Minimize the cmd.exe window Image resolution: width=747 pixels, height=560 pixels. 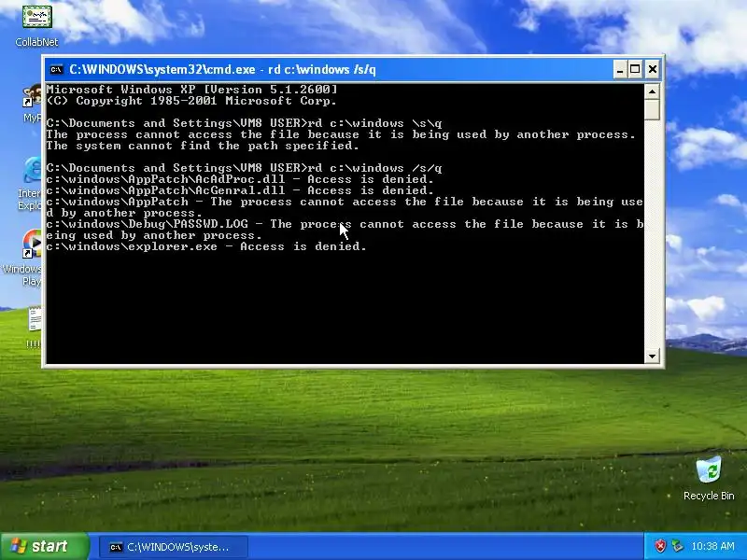coord(619,69)
